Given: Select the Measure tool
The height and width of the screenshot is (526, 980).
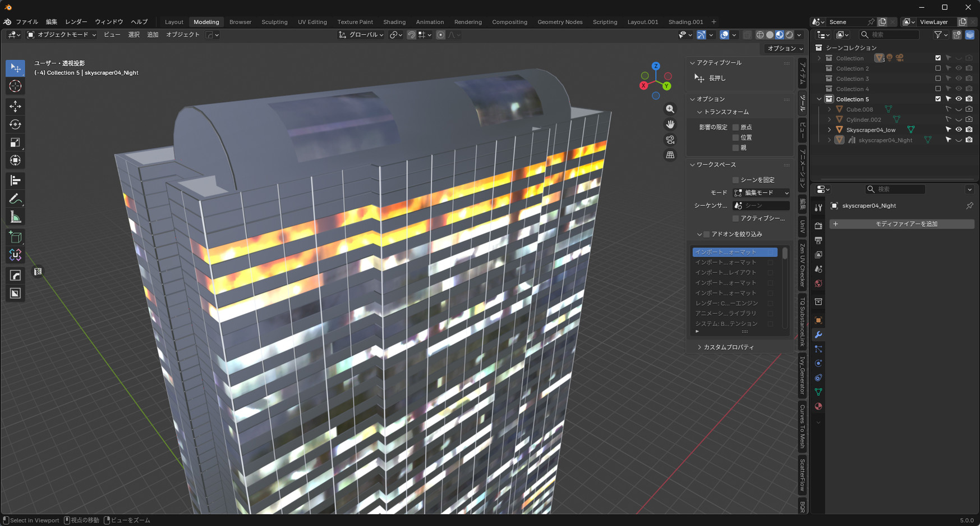Looking at the screenshot, I should coord(15,217).
